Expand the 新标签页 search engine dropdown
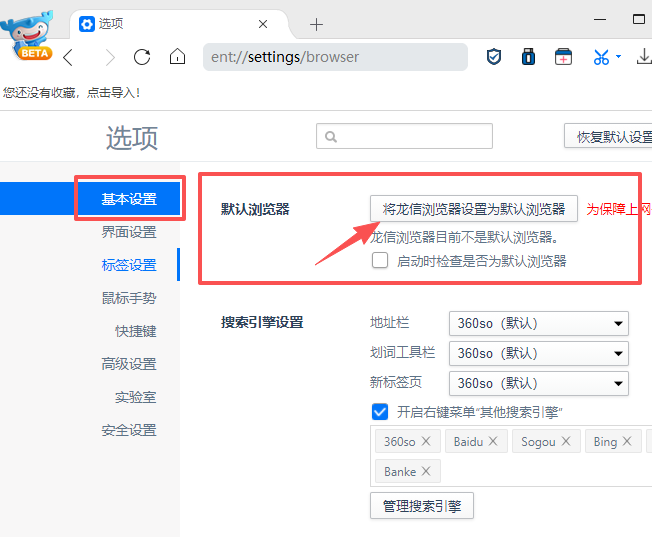652x537 pixels. [x=539, y=383]
